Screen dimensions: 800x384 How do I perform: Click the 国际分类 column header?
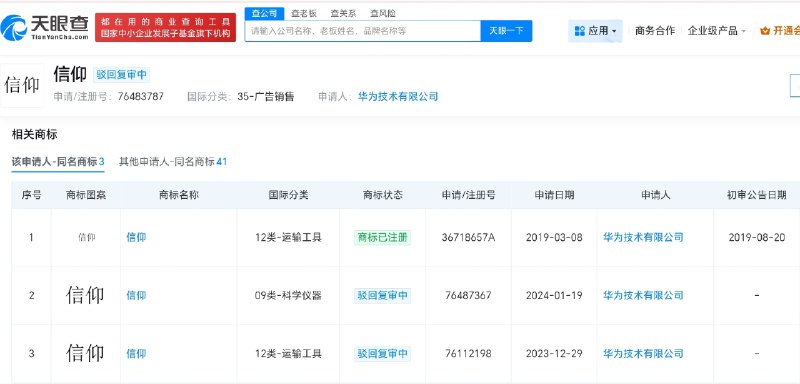coord(288,195)
